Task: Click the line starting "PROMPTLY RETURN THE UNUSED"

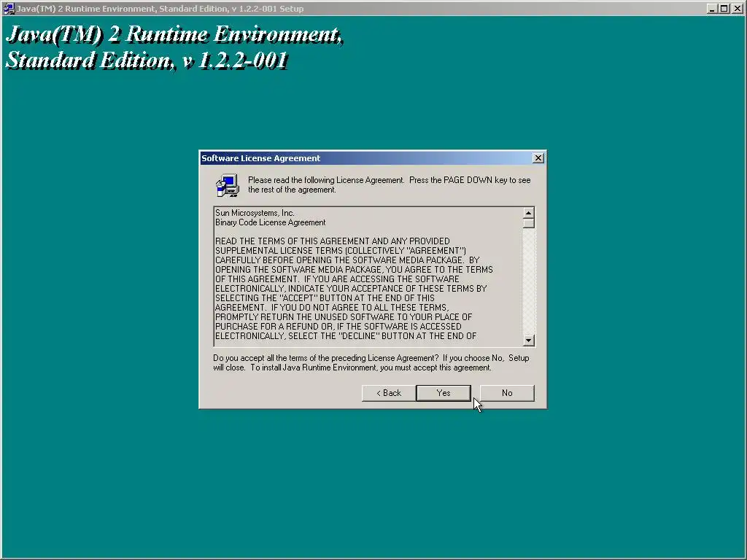Action: (x=344, y=316)
